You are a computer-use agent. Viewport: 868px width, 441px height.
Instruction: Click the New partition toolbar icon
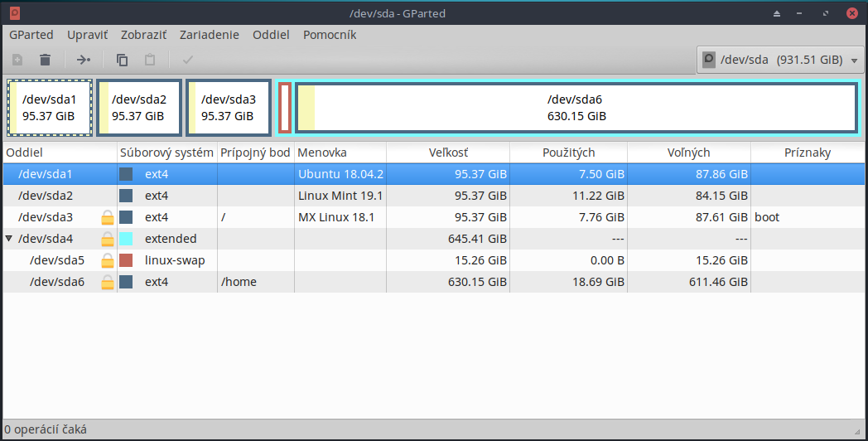tap(17, 60)
